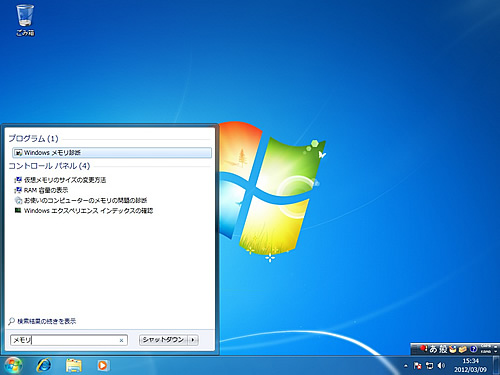Click the icon beside お使いのコンピューターのメモリの問題の診断
This screenshot has width=500, height=375.
(18, 200)
